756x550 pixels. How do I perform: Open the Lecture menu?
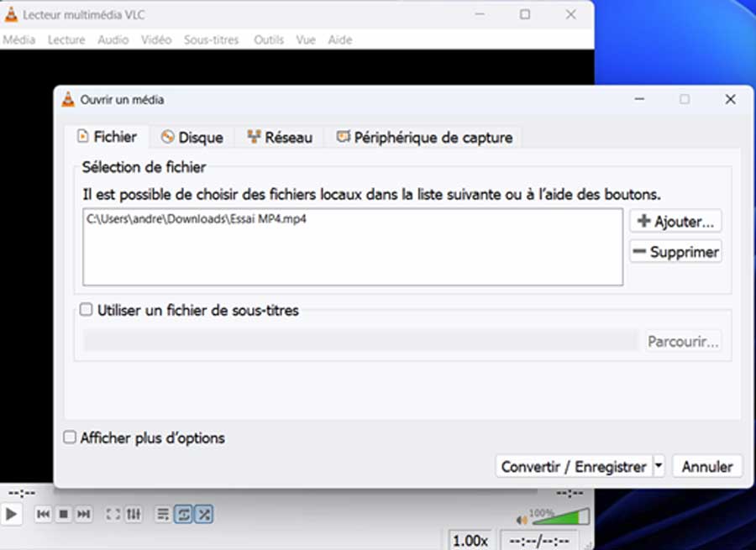[x=66, y=40]
